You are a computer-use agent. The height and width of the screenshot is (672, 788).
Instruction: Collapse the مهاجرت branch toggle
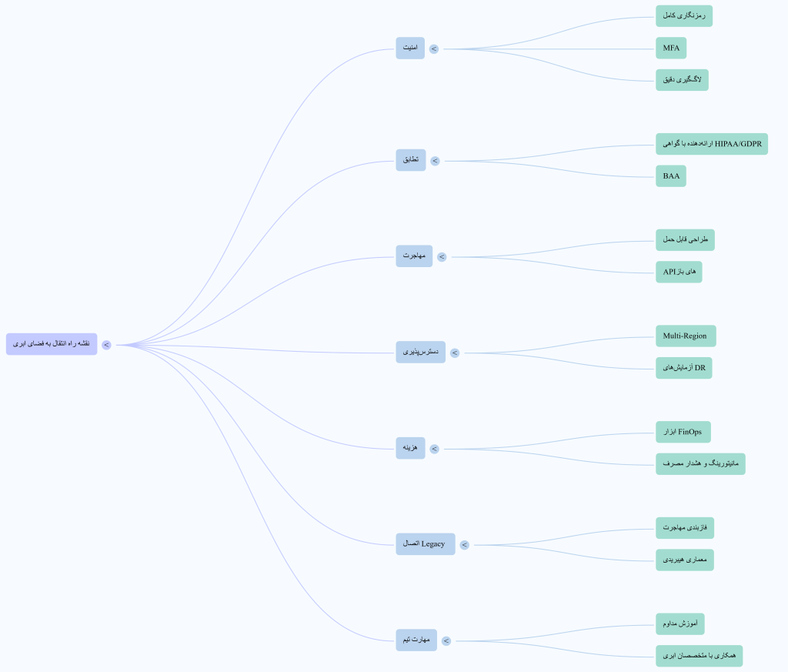442,257
